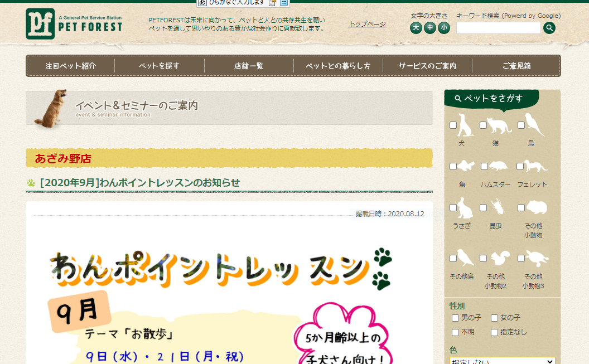The width and height of the screenshot is (589, 364).
Task: Click the あ hiragana IME mode indicator
Action: pos(202,3)
